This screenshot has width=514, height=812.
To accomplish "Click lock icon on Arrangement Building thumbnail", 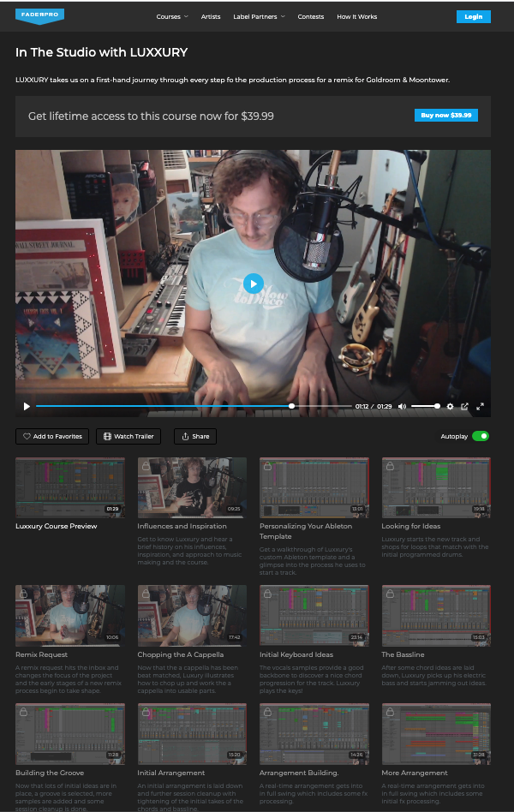I will (268, 712).
